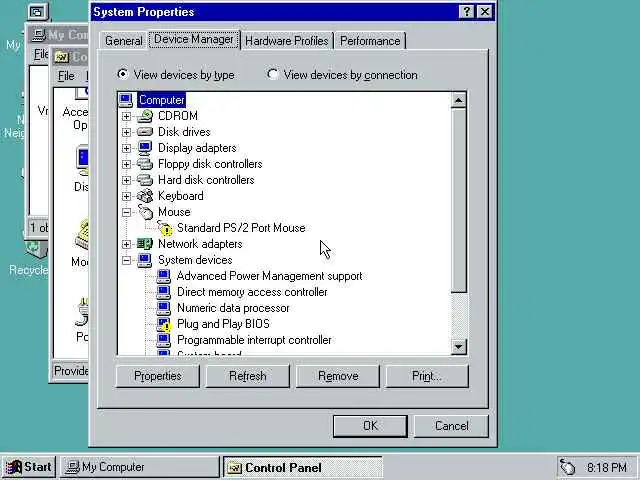Click the device list scrollbar thumb
Screen dimensions: 640x480
click(458, 200)
